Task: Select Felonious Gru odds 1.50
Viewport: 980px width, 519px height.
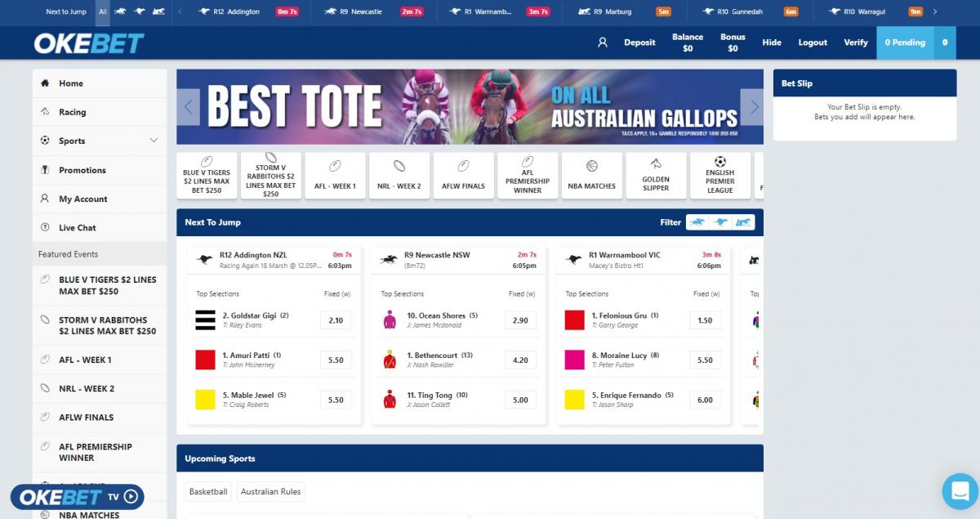Action: 706,320
